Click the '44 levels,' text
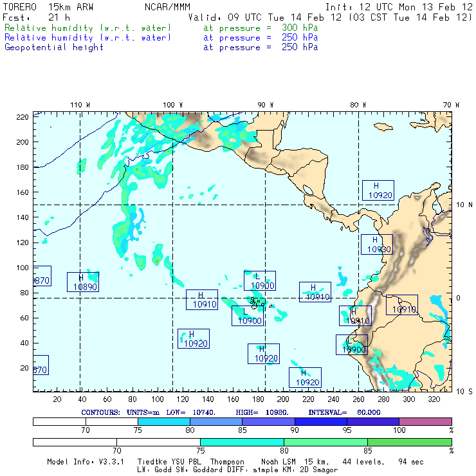 click(x=363, y=462)
